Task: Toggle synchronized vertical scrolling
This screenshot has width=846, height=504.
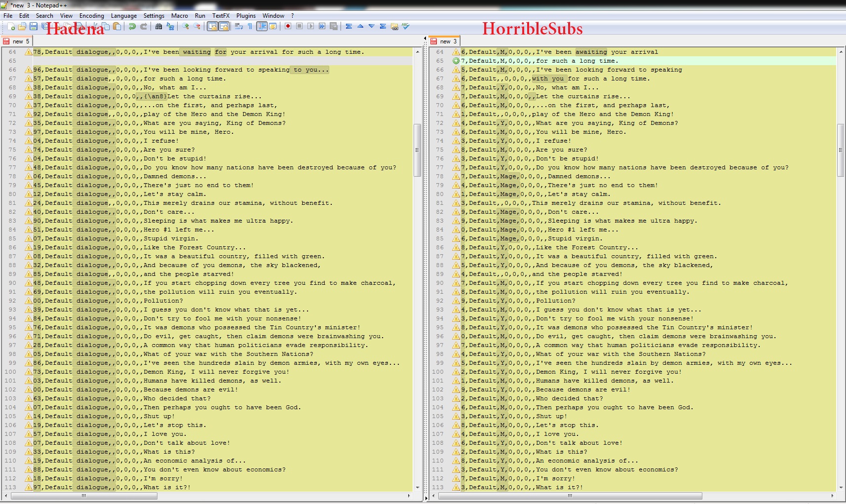Action: [212, 27]
